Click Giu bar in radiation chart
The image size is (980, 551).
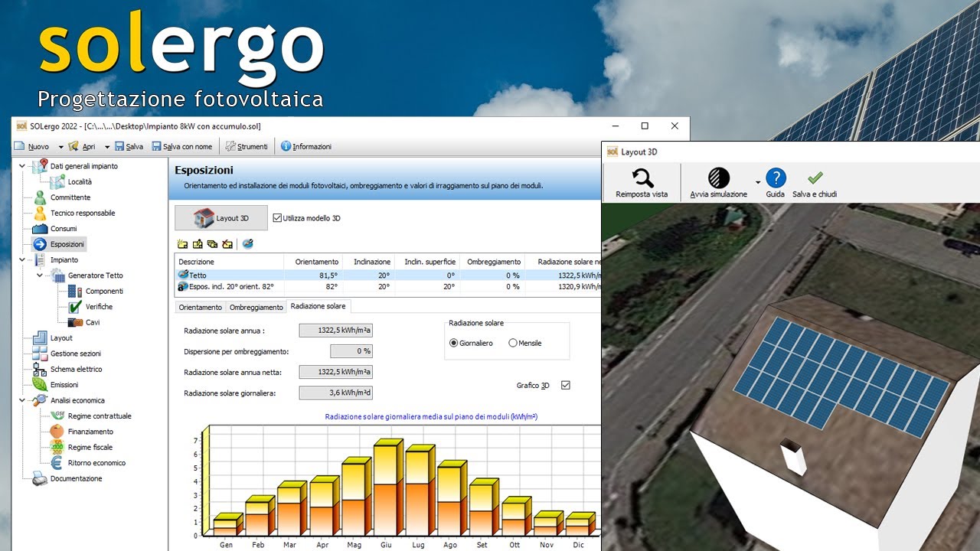(x=388, y=488)
